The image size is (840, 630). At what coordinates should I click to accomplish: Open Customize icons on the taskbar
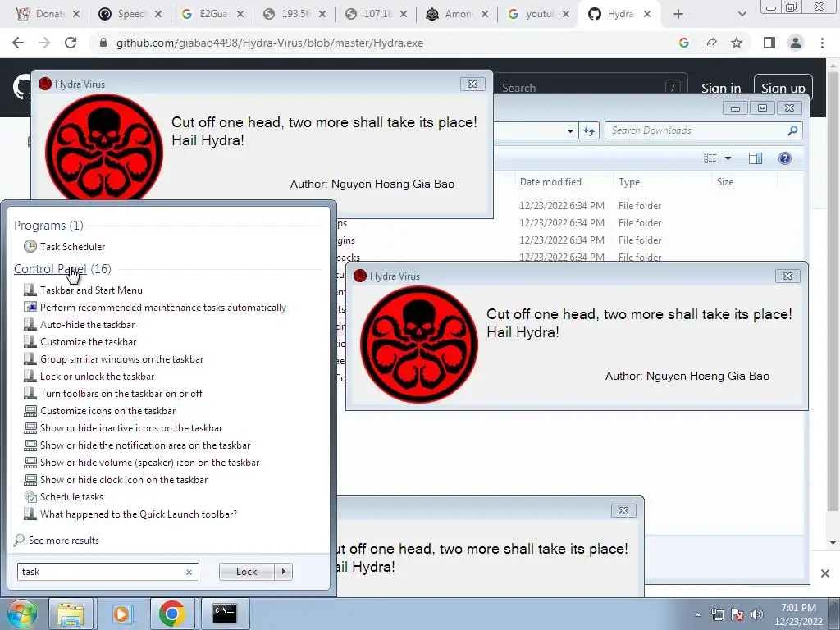pos(99,410)
